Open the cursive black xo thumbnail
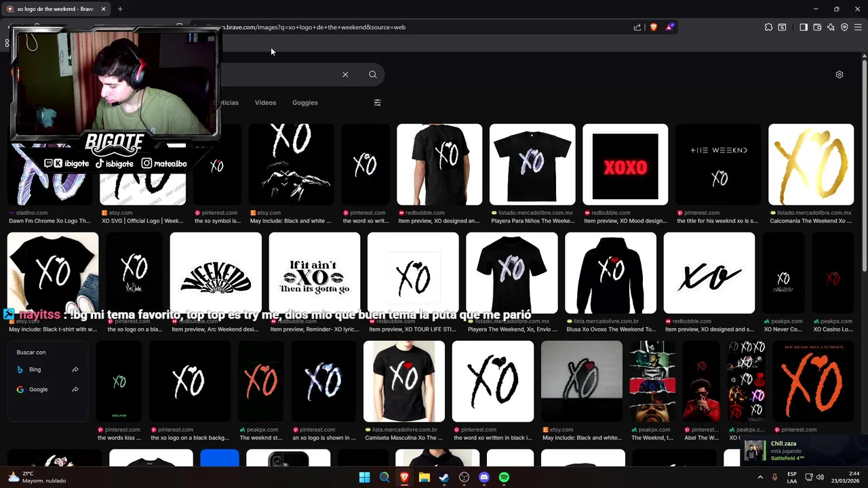This screenshot has height=488, width=868. [x=709, y=273]
